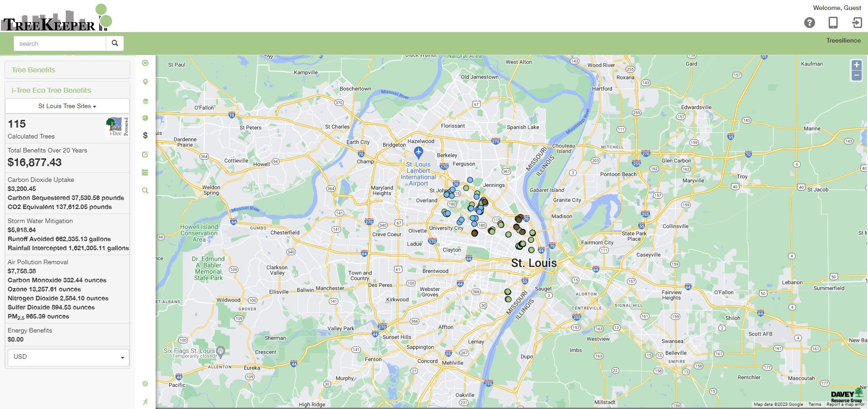Expand St Louis Tree Sites dropdown
The height and width of the screenshot is (409, 868).
click(67, 106)
